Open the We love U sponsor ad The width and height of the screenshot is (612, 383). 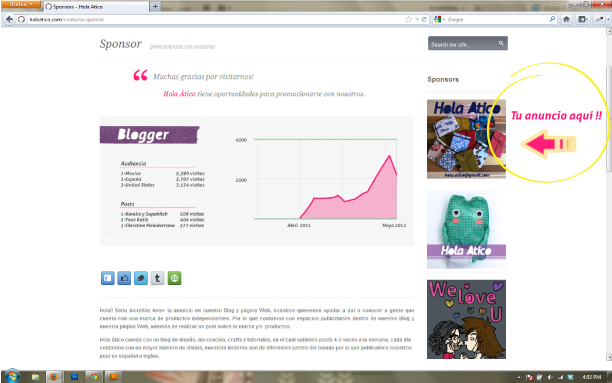[x=466, y=319]
